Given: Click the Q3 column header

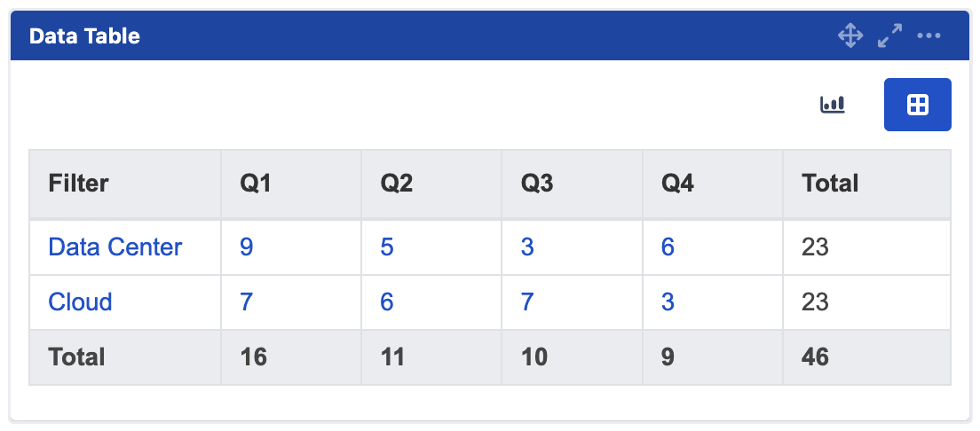Looking at the screenshot, I should (x=537, y=184).
